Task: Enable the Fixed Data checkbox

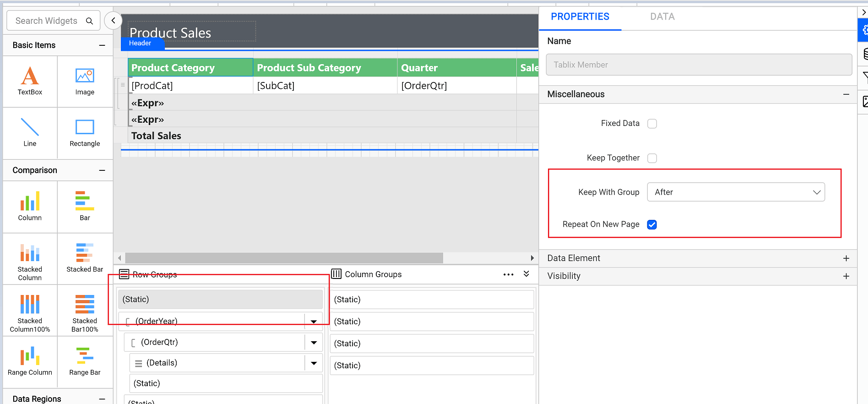Action: pyautogui.click(x=652, y=124)
